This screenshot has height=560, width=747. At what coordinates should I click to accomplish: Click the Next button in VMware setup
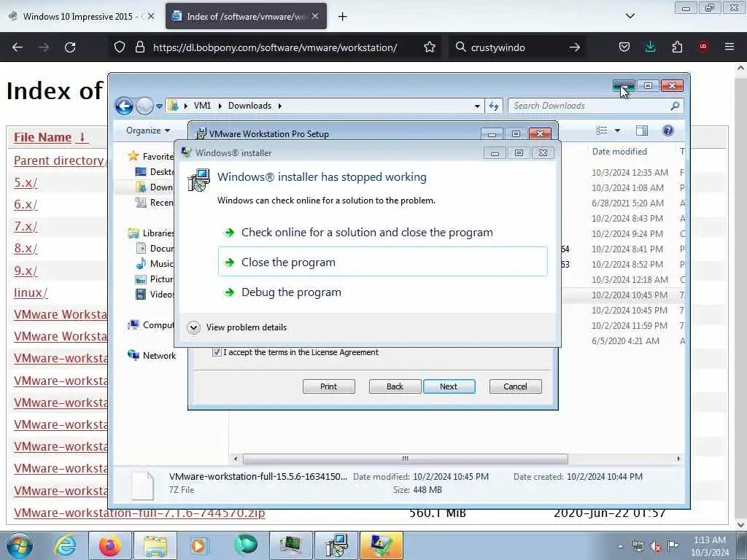[449, 386]
